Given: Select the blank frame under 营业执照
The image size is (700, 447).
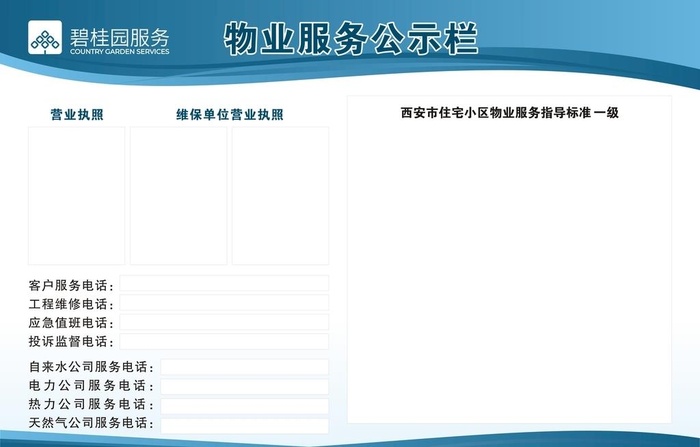Looking at the screenshot, I should [x=77, y=196].
